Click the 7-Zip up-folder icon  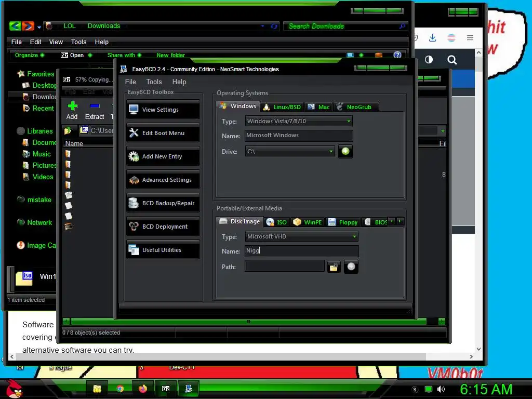(68, 130)
